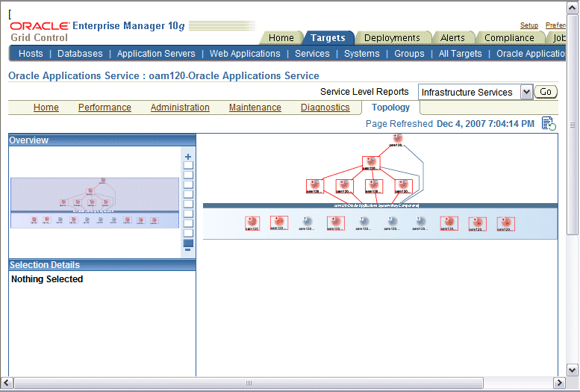Open the Alerts main tab
Viewport: 580px width, 392px height.
452,38
